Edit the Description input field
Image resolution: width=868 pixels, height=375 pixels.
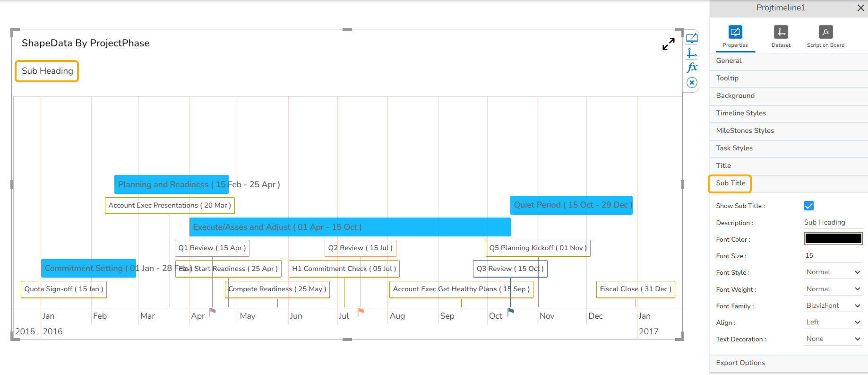point(833,222)
